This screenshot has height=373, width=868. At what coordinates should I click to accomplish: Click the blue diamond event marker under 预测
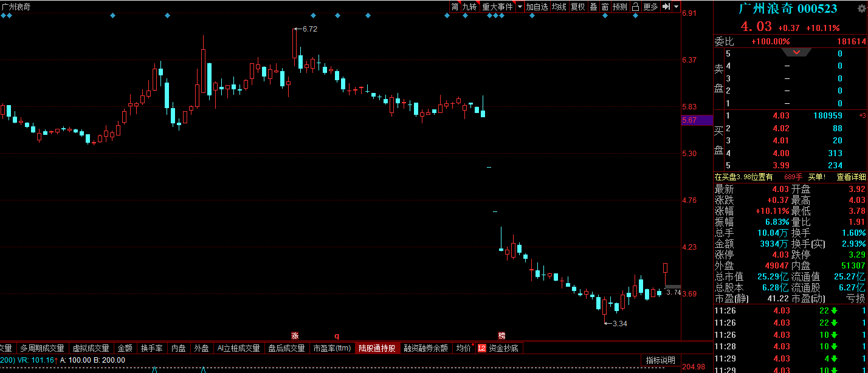(x=636, y=16)
